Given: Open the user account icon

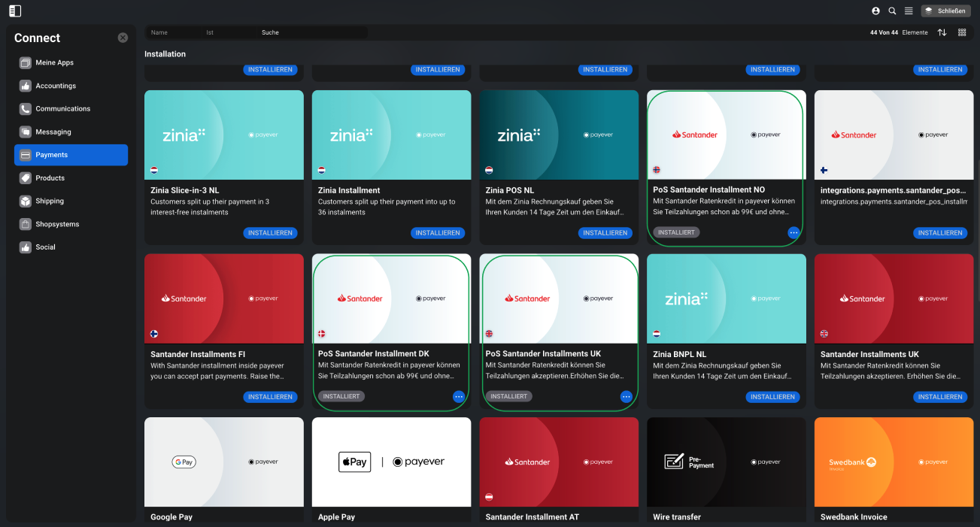Looking at the screenshot, I should click(875, 11).
